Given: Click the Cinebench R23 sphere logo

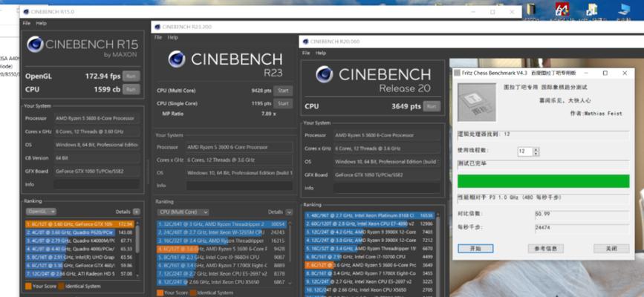Looking at the screenshot, I should tap(177, 59).
